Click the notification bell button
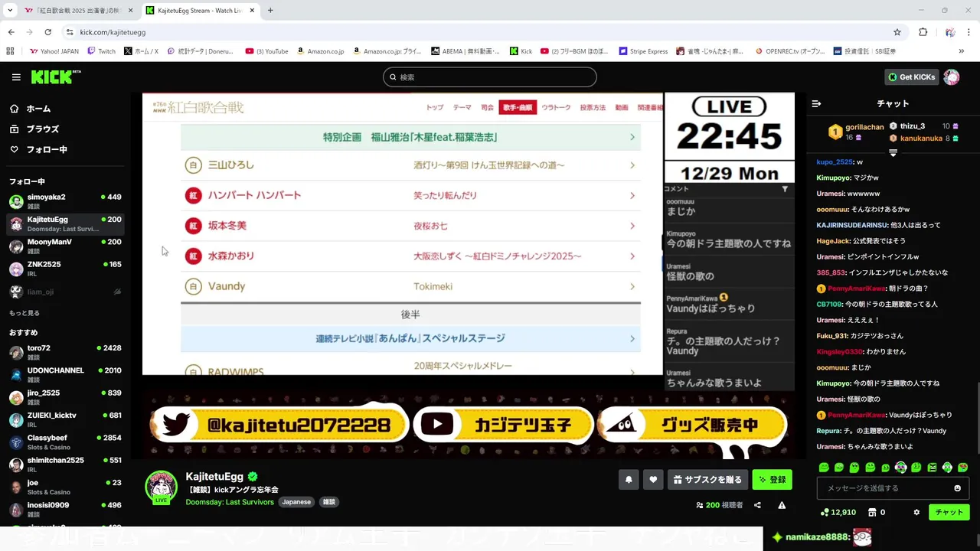This screenshot has height=551, width=980. [629, 480]
